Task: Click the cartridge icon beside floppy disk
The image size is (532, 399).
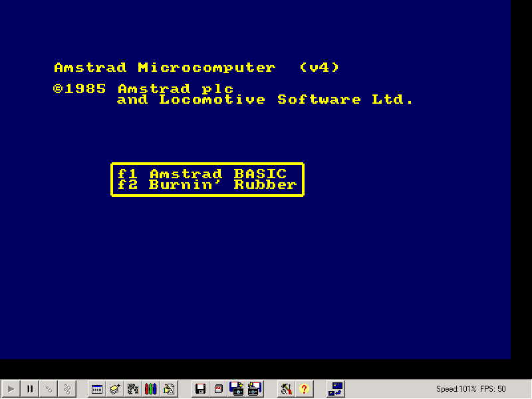Action: pos(218,389)
